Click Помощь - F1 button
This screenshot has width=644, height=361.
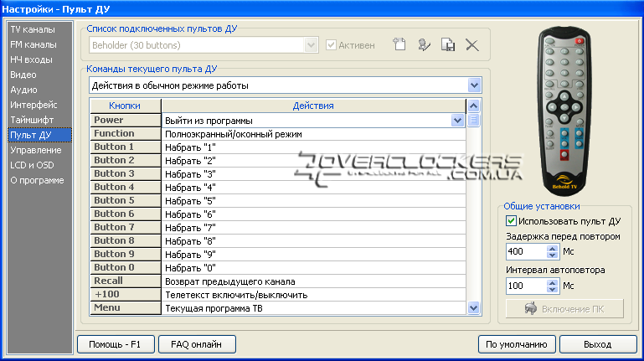tap(116, 344)
